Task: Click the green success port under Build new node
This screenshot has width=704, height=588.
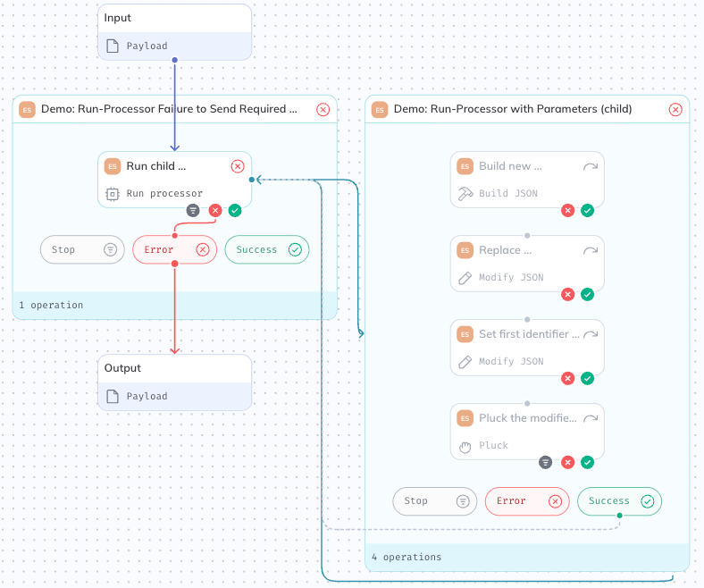Action: pos(587,210)
